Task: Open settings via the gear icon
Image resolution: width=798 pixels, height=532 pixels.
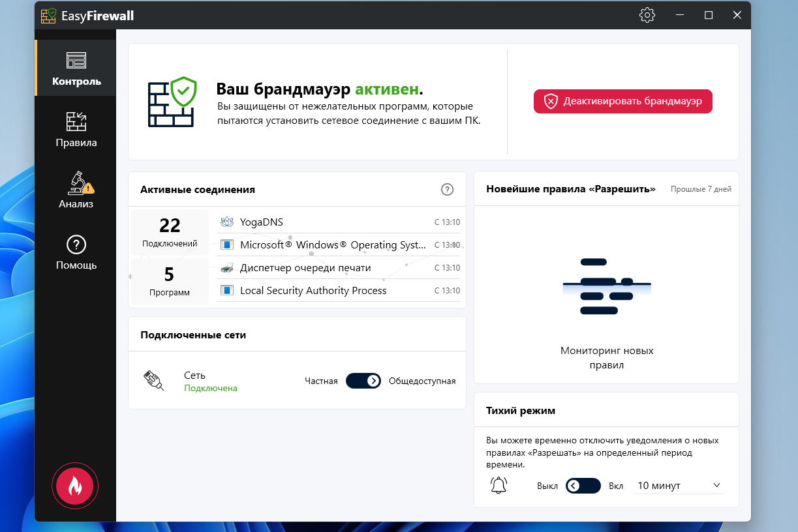Action: [647, 16]
